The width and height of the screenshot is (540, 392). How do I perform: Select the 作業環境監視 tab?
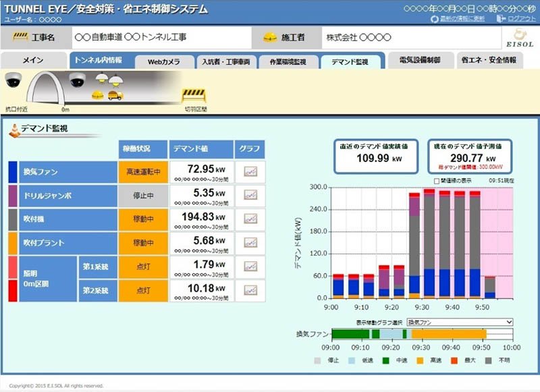[288, 62]
